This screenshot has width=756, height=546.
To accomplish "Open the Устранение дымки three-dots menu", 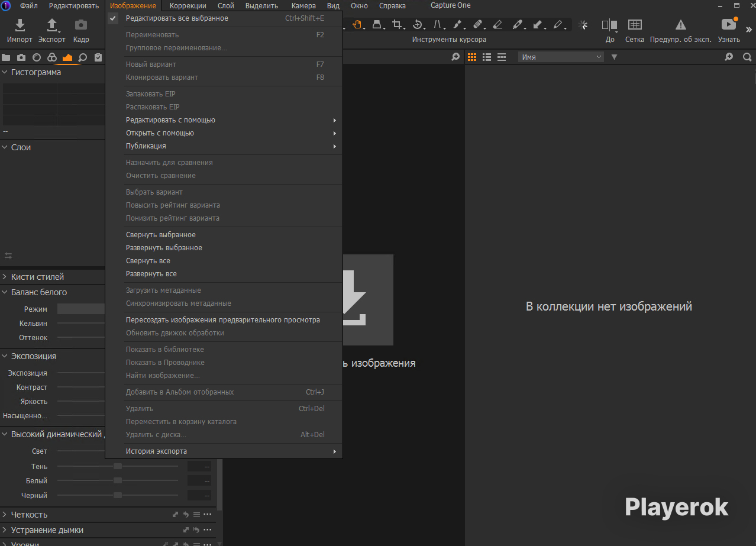I will point(207,530).
